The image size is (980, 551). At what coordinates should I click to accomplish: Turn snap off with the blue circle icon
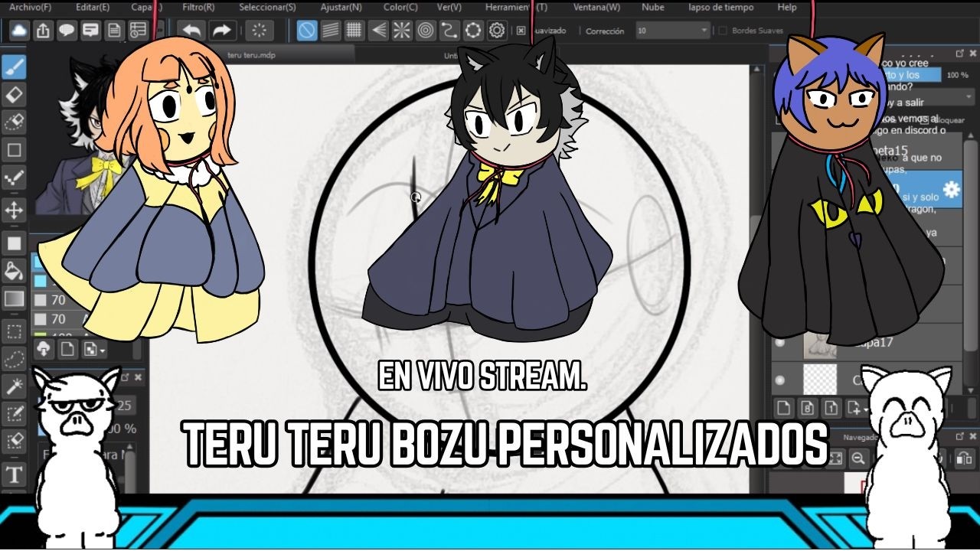pyautogui.click(x=307, y=31)
